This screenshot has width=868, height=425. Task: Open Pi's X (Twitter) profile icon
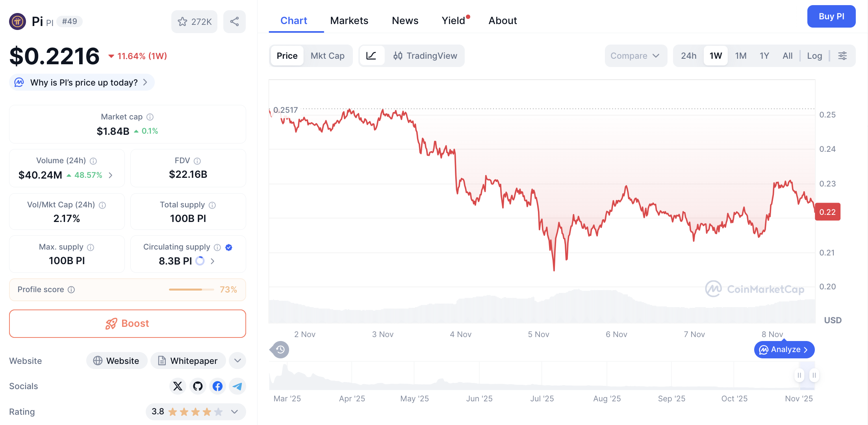pyautogui.click(x=178, y=386)
